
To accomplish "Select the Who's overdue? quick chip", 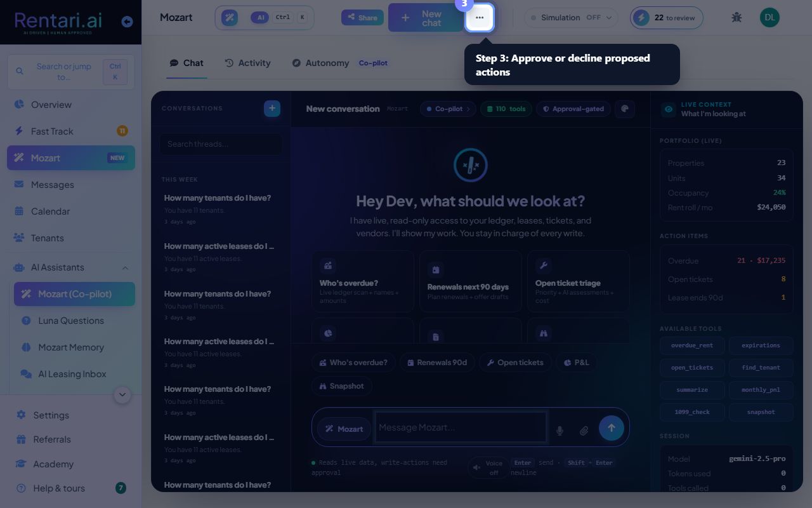I will pyautogui.click(x=353, y=363).
